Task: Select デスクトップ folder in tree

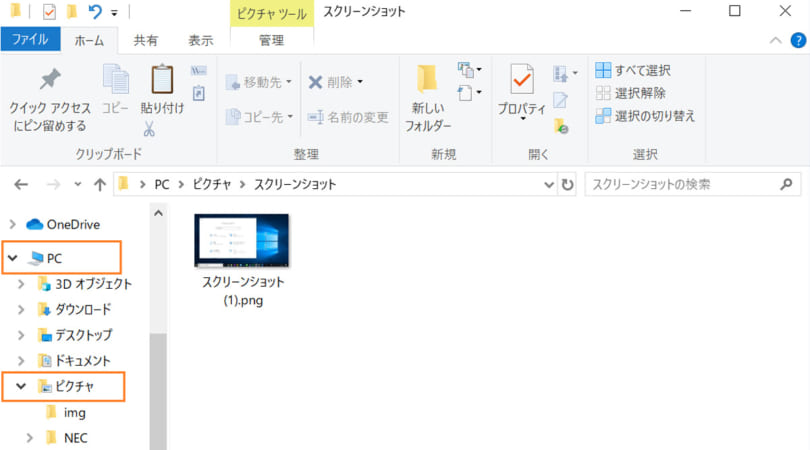Action: (83, 335)
